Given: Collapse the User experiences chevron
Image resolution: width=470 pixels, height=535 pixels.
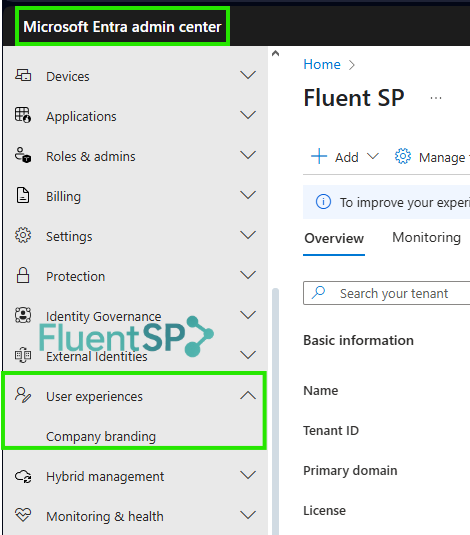Looking at the screenshot, I should [x=248, y=395].
